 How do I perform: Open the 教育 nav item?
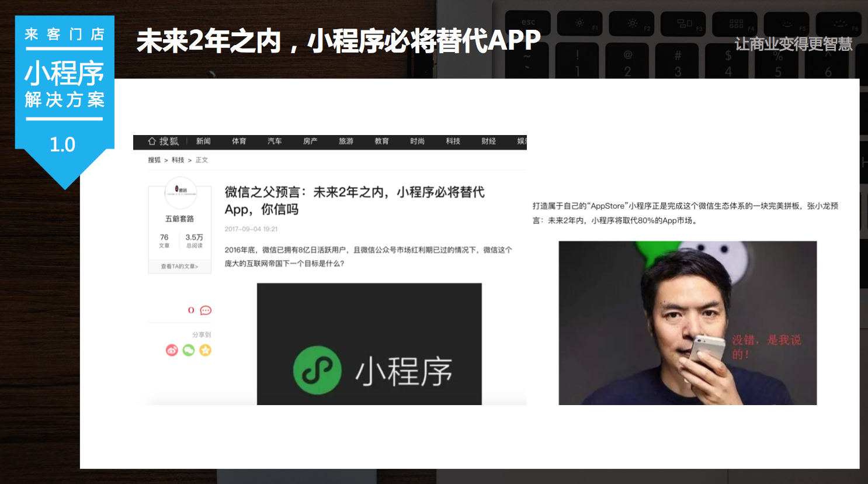pos(381,141)
